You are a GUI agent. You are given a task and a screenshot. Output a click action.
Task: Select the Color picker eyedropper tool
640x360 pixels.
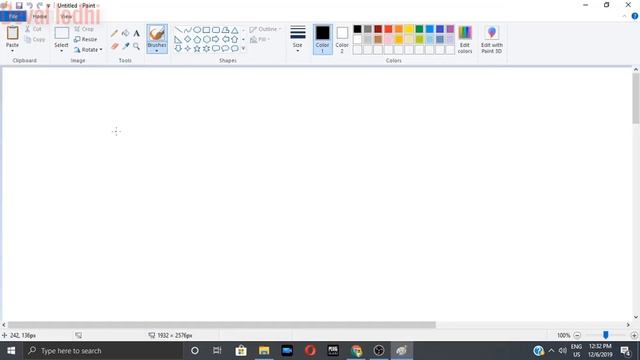(x=125, y=46)
